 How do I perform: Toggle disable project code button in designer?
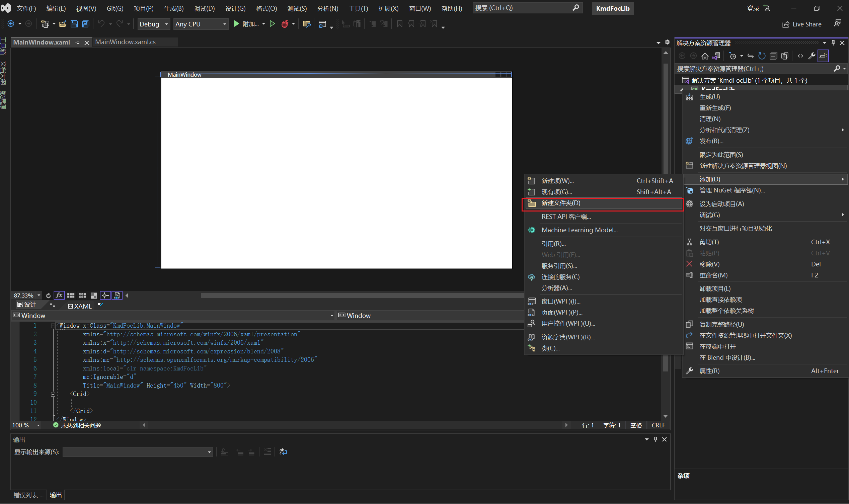point(117,296)
